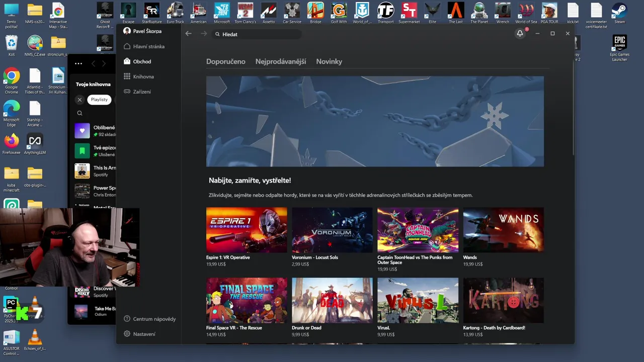Launch Microsoft Edge desktop shortcut
This screenshot has height=362, width=644.
pos(11,114)
